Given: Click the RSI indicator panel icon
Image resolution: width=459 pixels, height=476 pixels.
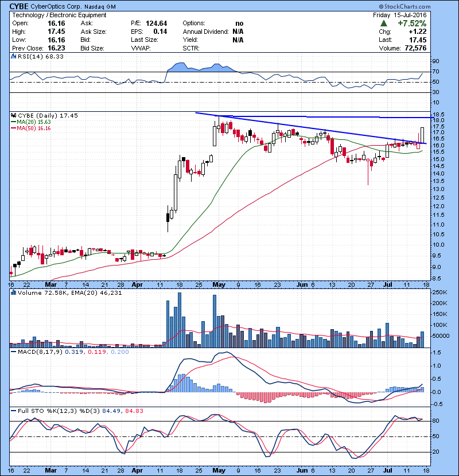Looking at the screenshot, I should (x=13, y=56).
